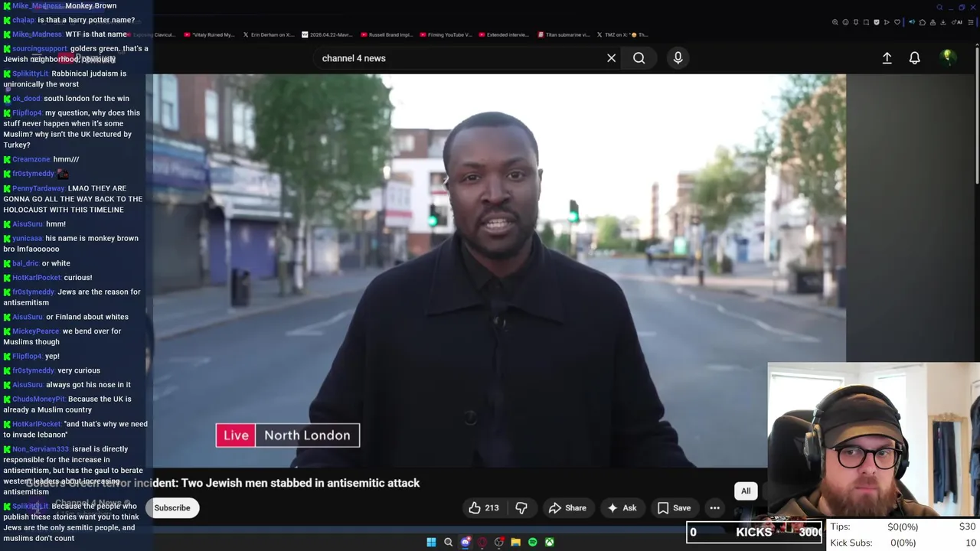The width and height of the screenshot is (980, 551).
Task: Open the browser zoom icon in toolbar
Action: click(x=835, y=22)
